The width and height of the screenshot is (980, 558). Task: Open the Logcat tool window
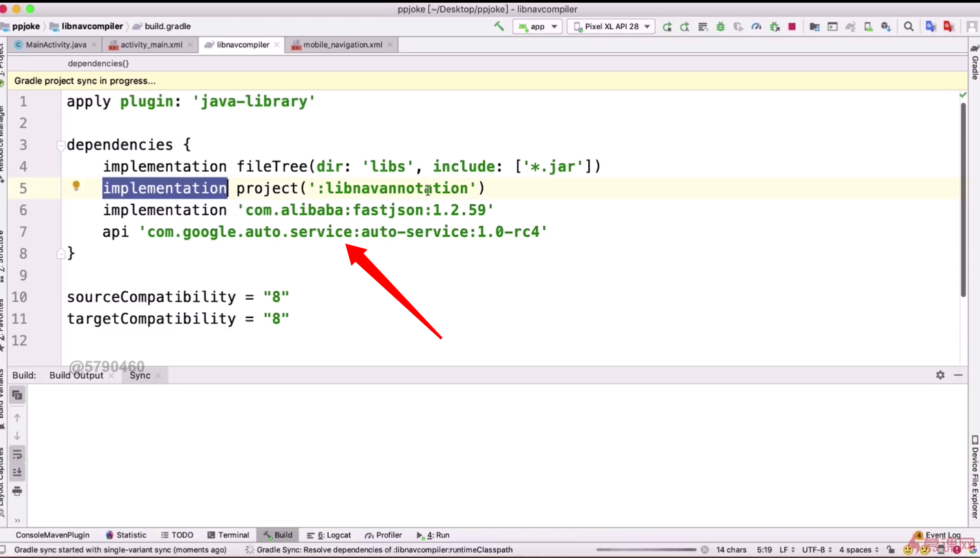click(329, 535)
